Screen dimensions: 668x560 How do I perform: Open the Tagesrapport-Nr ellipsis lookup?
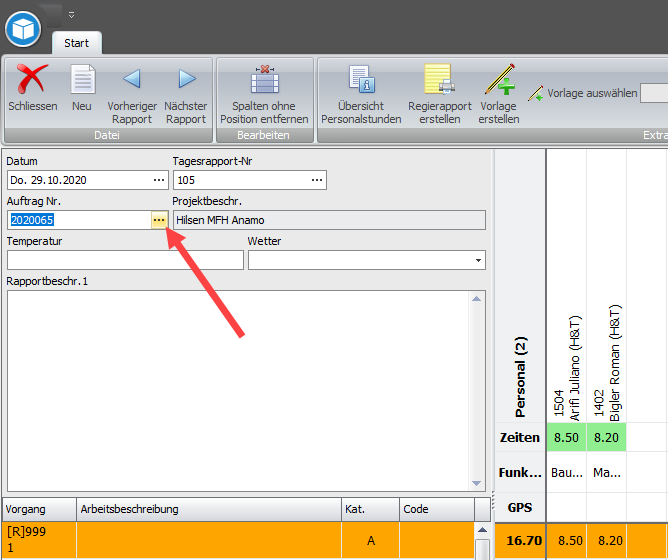click(x=317, y=180)
